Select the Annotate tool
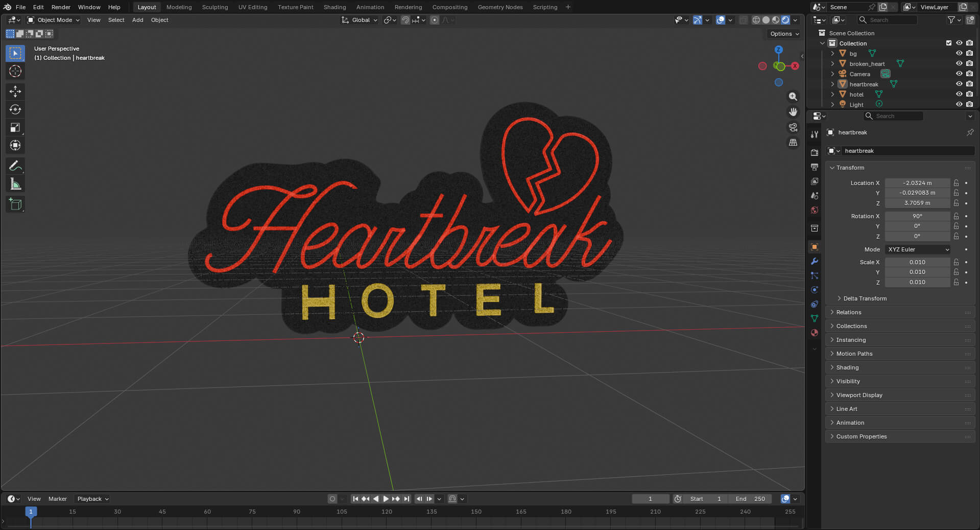980x530 pixels. [x=15, y=166]
